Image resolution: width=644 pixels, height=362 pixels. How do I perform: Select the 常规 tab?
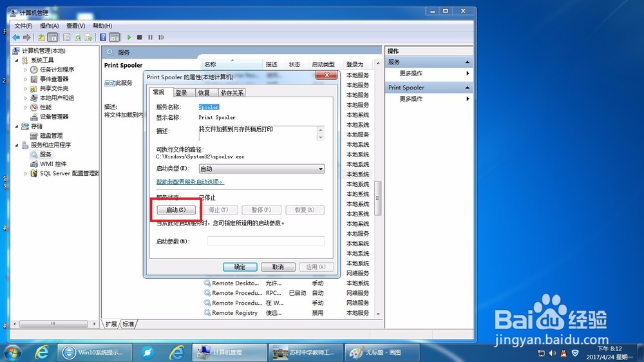click(x=159, y=92)
